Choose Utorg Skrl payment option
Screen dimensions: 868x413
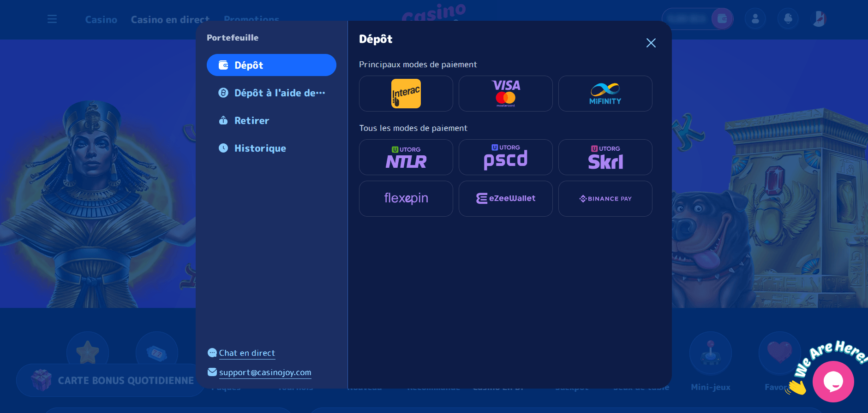click(605, 157)
